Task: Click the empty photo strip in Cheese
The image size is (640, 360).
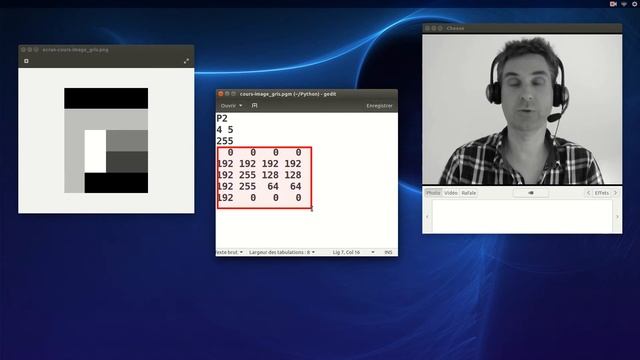Action: 522,216
